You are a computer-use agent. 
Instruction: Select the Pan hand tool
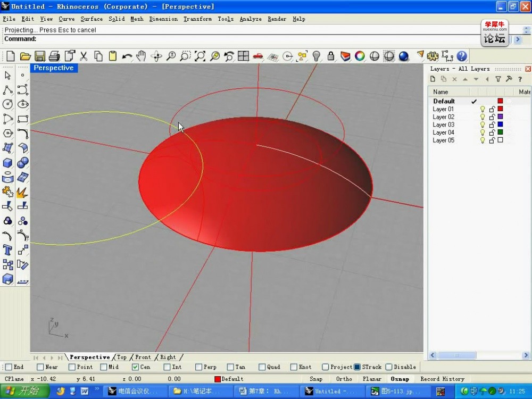coord(141,56)
